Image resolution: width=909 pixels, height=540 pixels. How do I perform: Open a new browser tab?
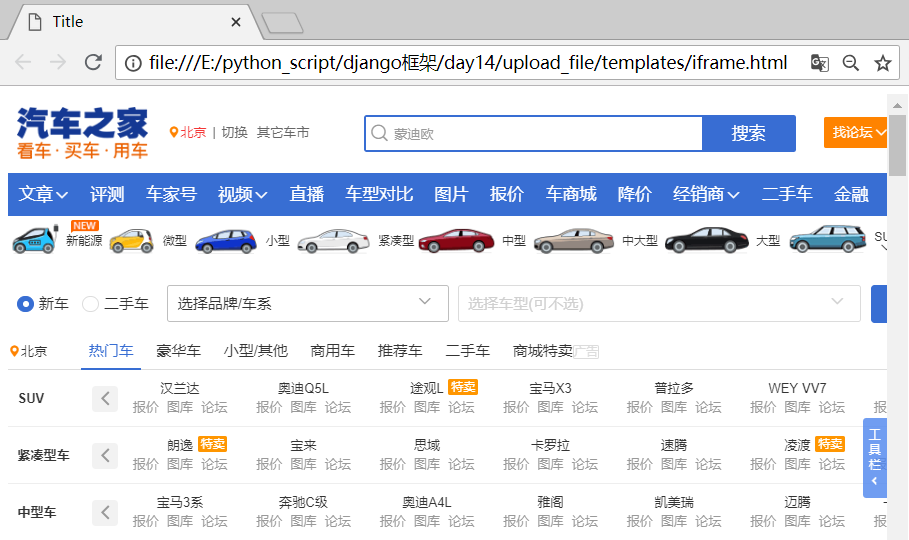coord(282,23)
